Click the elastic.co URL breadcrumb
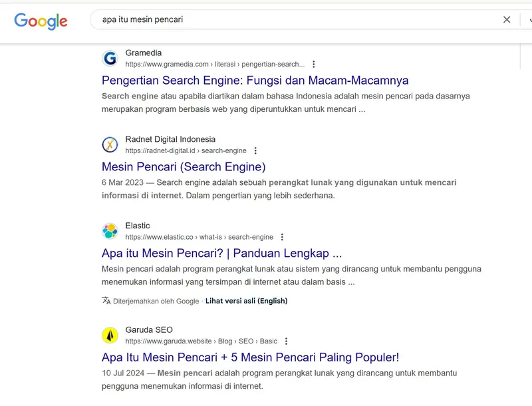 coord(199,237)
